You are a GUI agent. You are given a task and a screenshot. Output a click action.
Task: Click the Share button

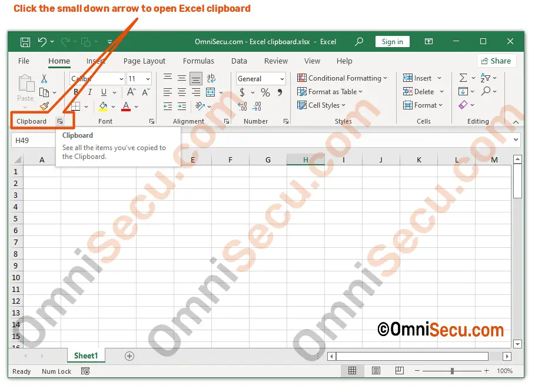(496, 61)
